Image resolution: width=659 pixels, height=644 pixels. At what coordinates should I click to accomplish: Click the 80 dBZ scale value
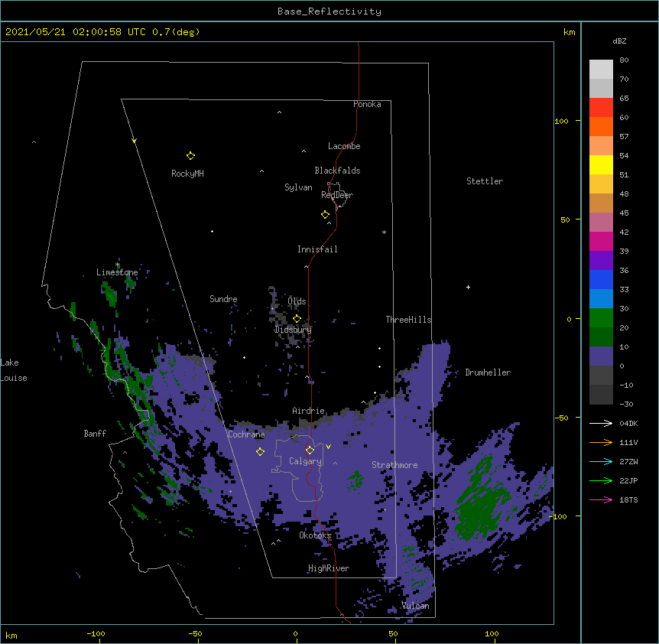624,60
